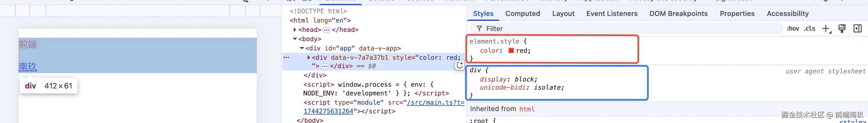Open the Accessibility tab
Screen dimensions: 868x123
(x=787, y=14)
